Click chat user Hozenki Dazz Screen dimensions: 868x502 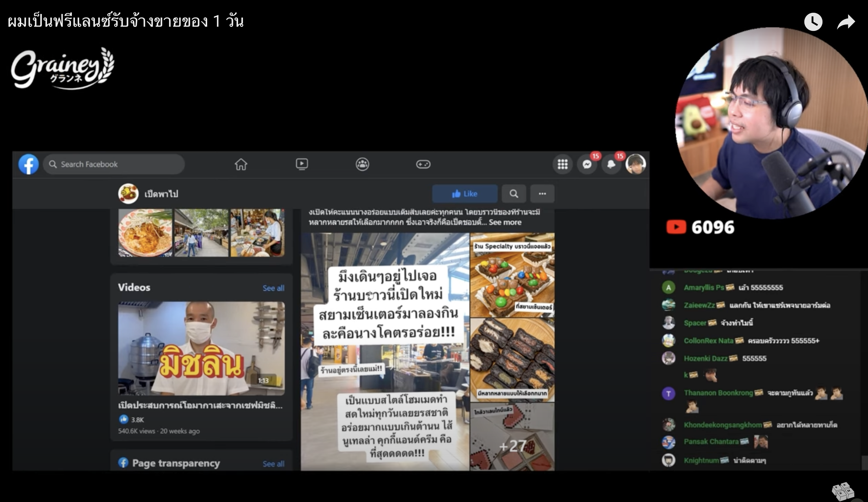coord(705,358)
